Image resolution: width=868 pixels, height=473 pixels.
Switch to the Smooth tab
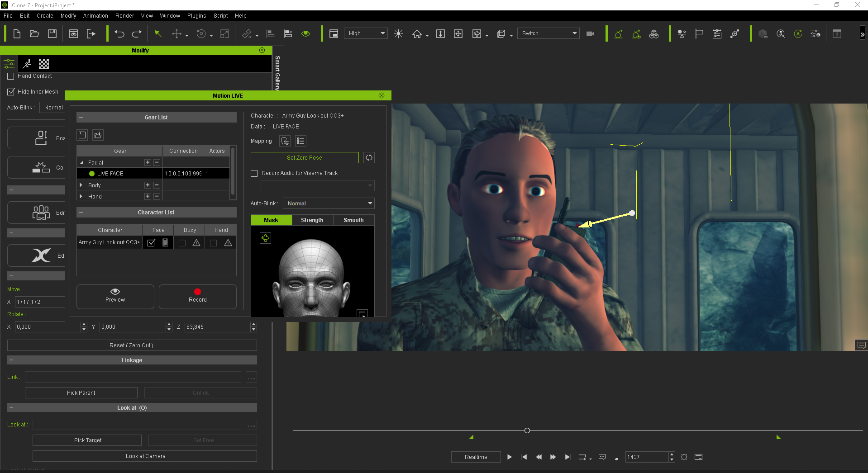[353, 220]
